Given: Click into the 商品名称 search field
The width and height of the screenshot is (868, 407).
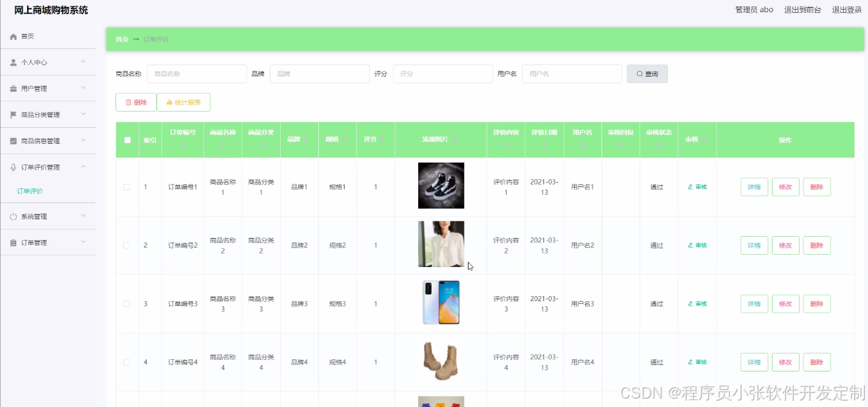Looking at the screenshot, I should tap(197, 74).
